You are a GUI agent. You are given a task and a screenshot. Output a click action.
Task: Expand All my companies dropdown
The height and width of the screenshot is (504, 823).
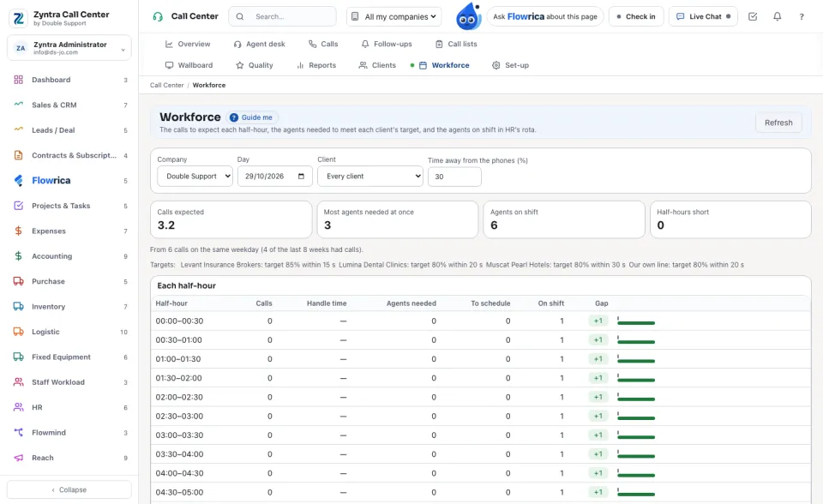tap(393, 17)
